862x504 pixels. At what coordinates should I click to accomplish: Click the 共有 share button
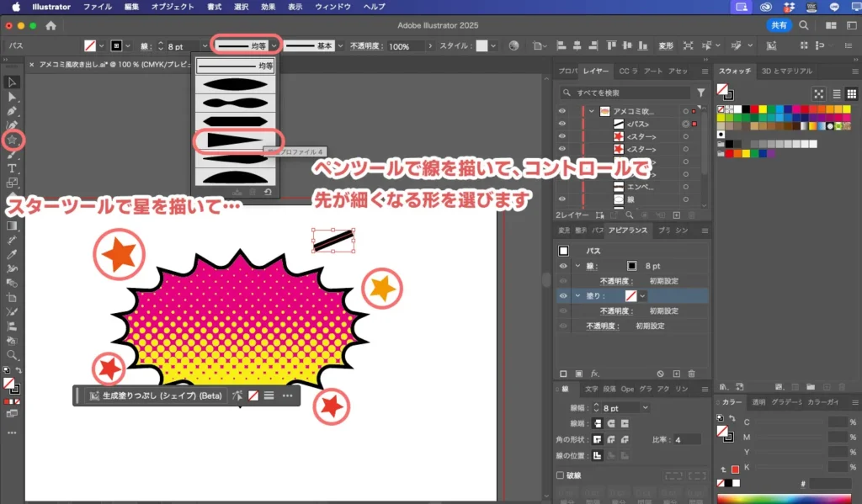pos(780,25)
